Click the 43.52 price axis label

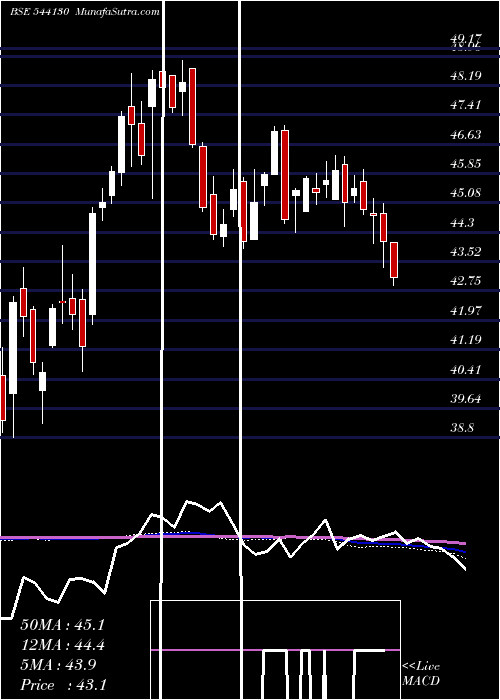[466, 251]
